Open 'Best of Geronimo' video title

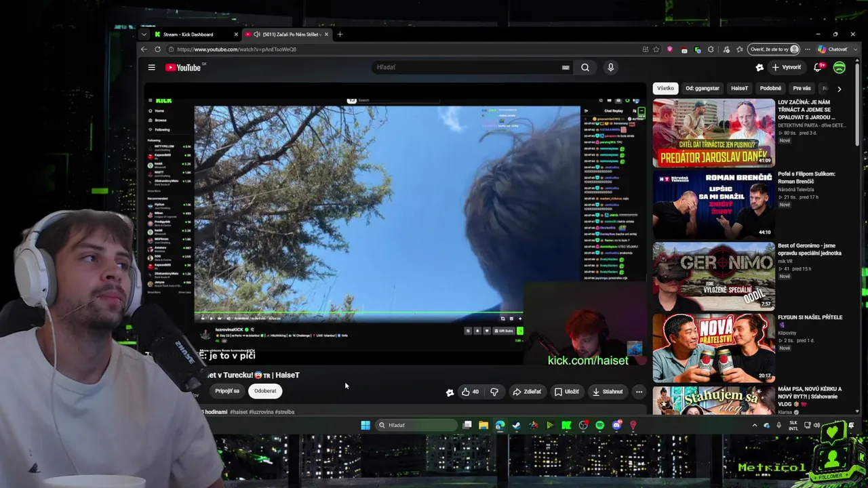(810, 249)
